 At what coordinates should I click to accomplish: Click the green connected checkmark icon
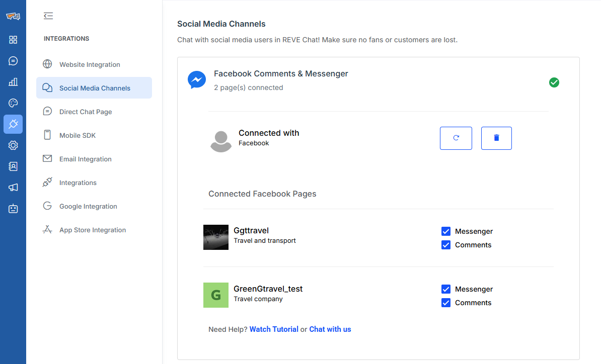click(554, 82)
